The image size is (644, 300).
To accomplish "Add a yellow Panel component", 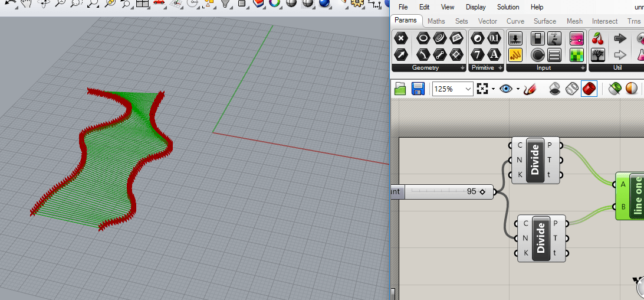I will click(515, 54).
